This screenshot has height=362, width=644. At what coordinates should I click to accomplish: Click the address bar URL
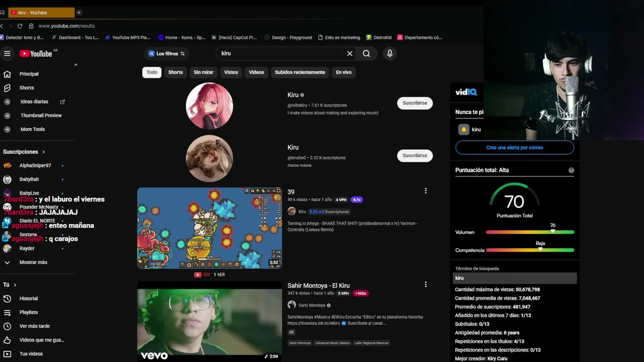[66, 26]
